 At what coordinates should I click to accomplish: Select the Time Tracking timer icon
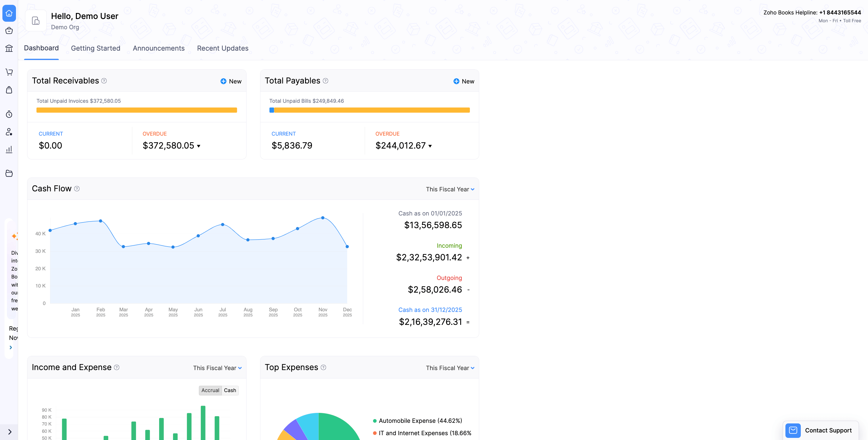(9, 114)
